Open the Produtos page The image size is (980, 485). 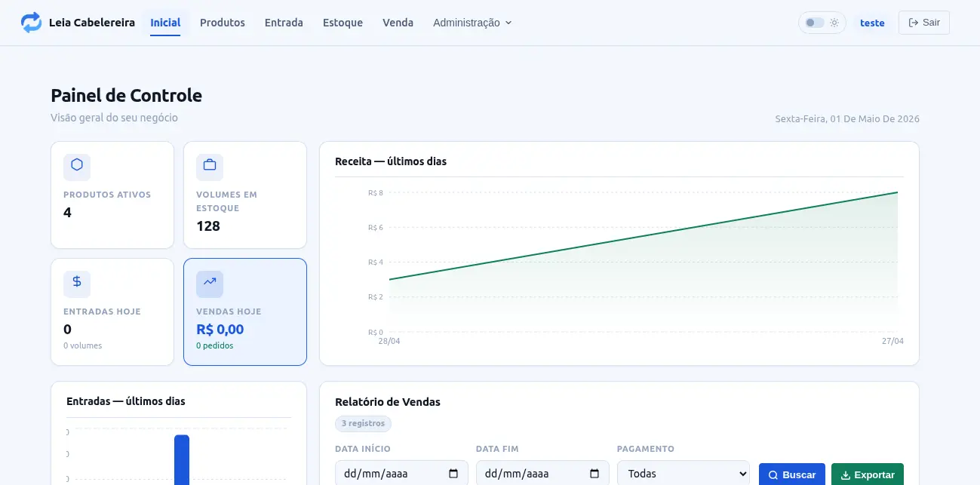223,23
